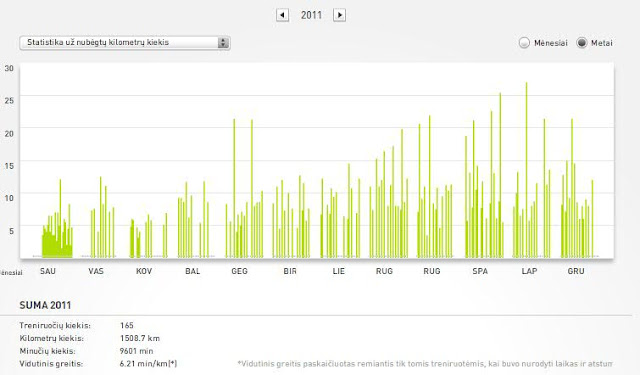This screenshot has width=640, height=375.
Task: Click the 2011 year label
Action: click(311, 16)
